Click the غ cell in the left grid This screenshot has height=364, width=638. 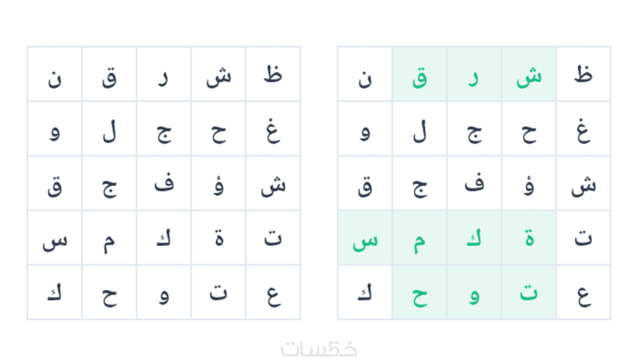pos(273,129)
